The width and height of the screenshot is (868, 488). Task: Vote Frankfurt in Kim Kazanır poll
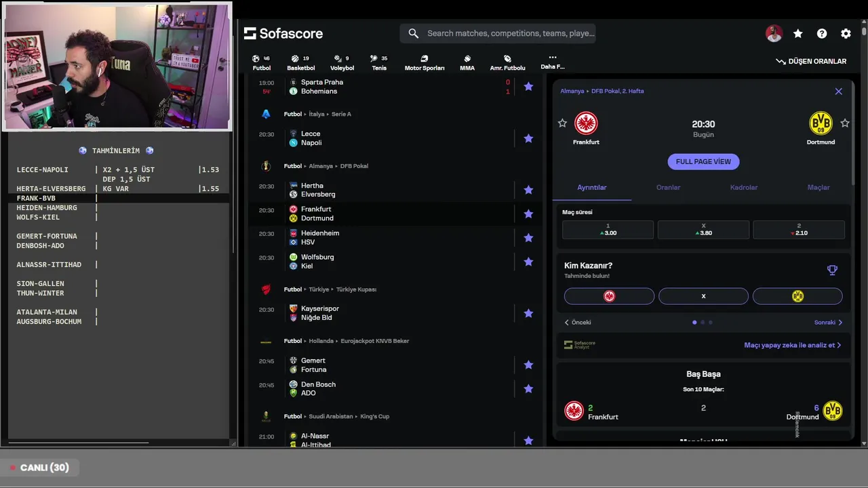click(x=609, y=296)
